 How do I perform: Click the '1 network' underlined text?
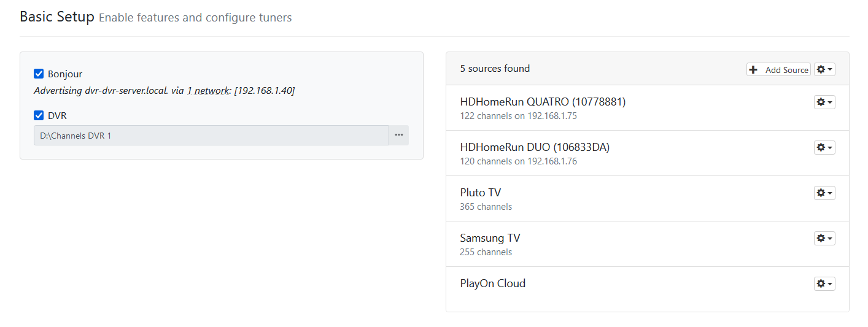(207, 90)
